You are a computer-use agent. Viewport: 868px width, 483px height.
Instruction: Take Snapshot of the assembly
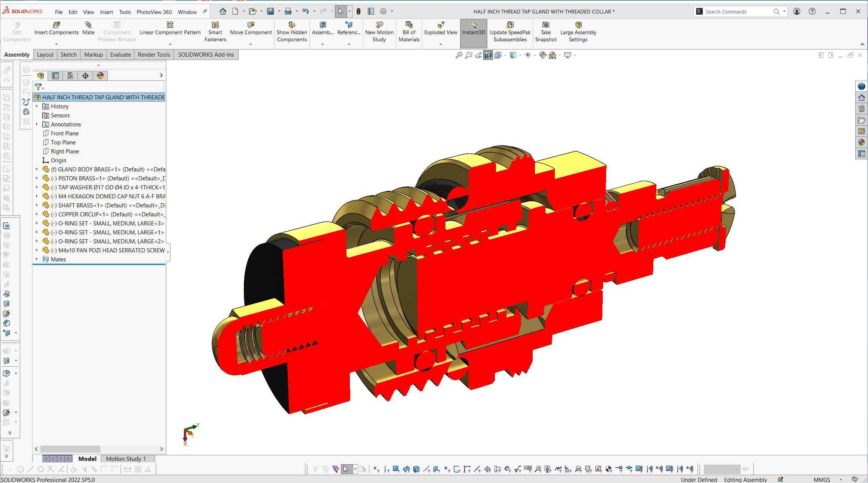click(x=545, y=32)
